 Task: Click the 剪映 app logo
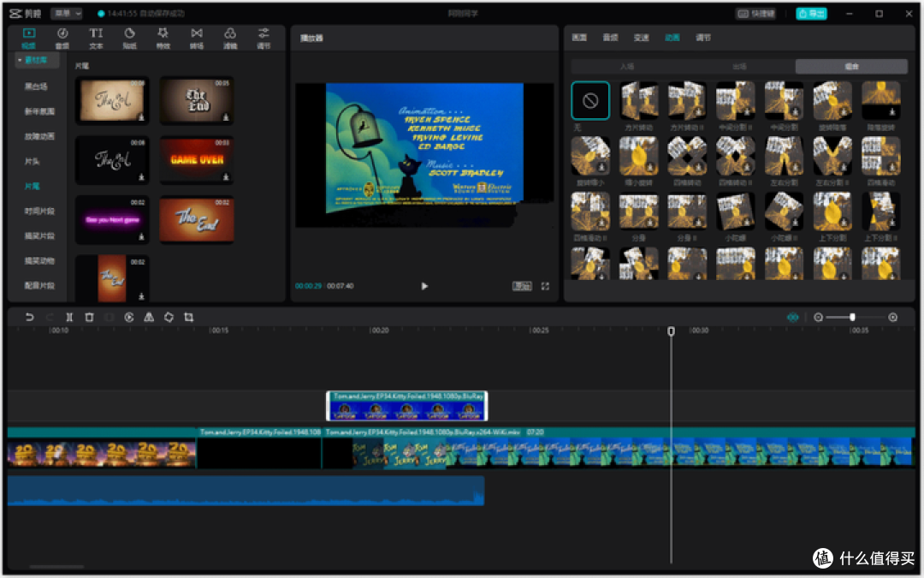click(x=26, y=13)
